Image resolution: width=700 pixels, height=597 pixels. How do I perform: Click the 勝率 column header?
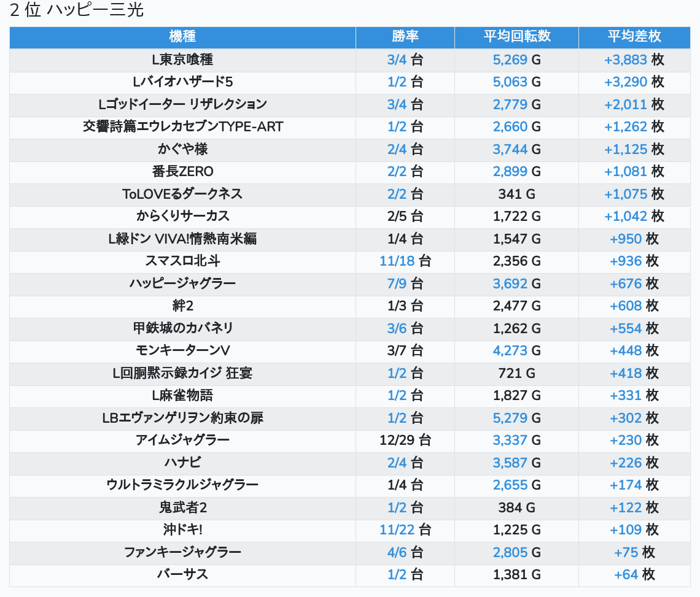click(x=405, y=37)
